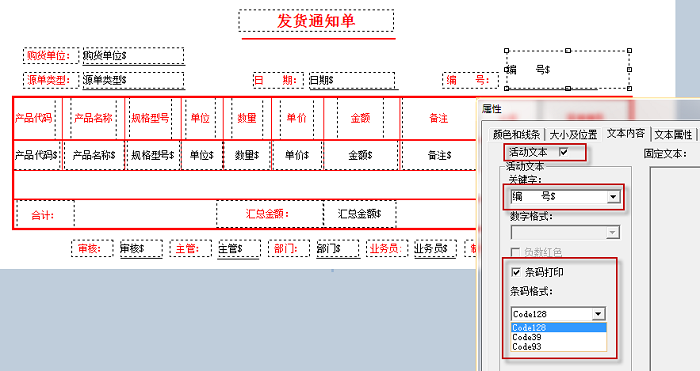
Task: Expand the 条码格式 combo box arrow
Action: [598, 314]
